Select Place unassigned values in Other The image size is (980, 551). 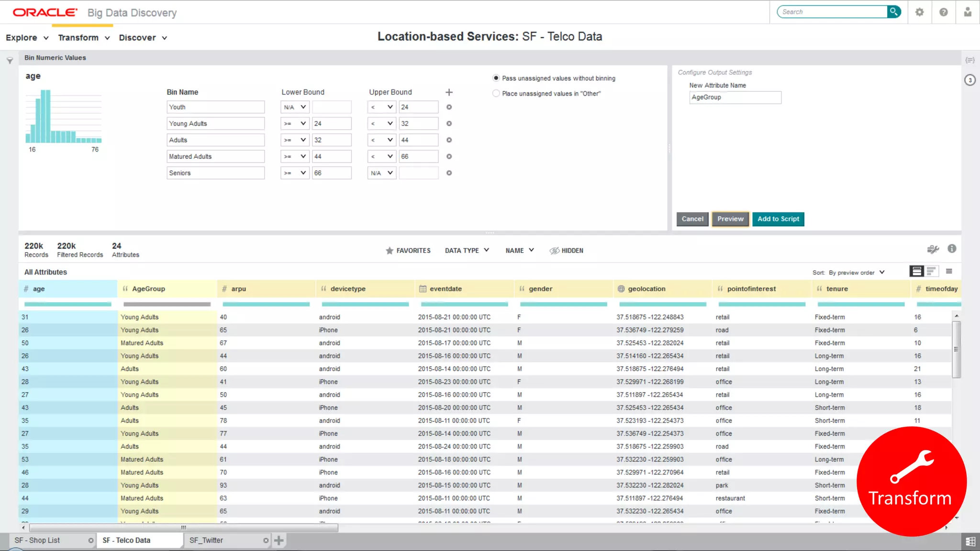coord(496,94)
